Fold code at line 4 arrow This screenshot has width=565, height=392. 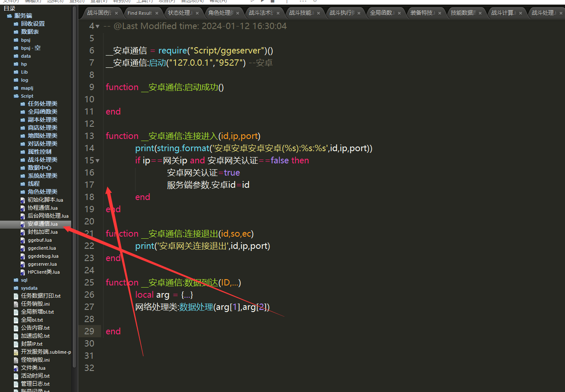tap(98, 27)
